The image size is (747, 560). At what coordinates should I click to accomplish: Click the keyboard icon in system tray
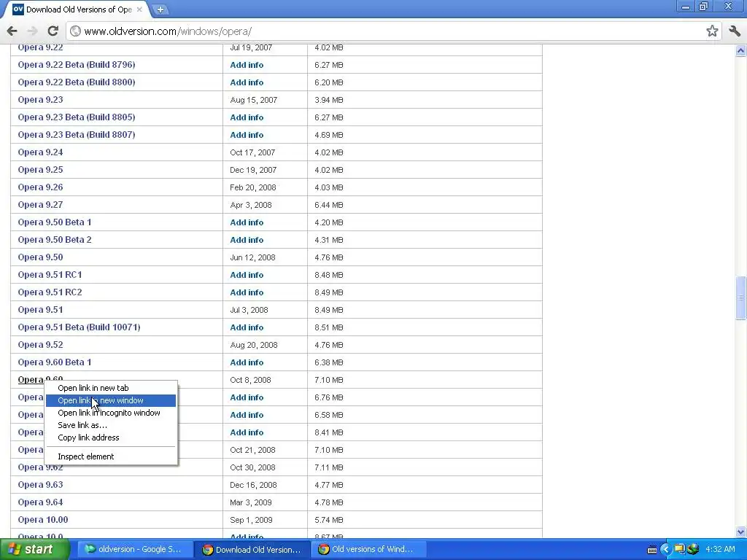[652, 550]
